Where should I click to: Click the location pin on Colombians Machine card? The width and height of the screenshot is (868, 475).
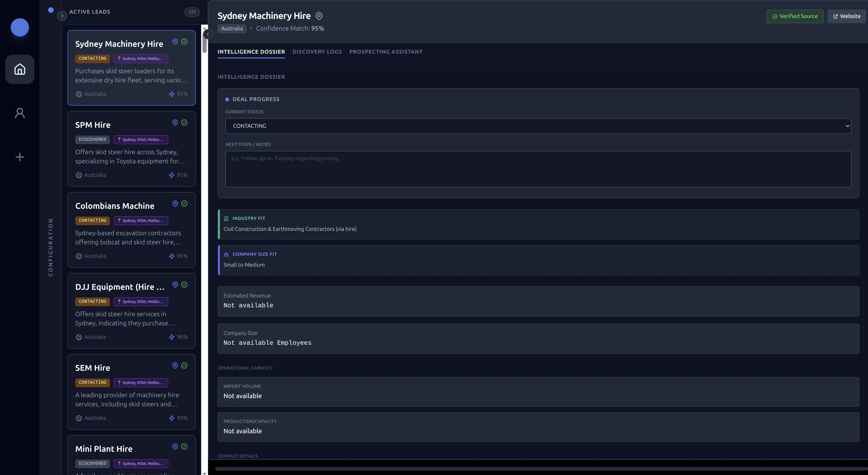(175, 203)
